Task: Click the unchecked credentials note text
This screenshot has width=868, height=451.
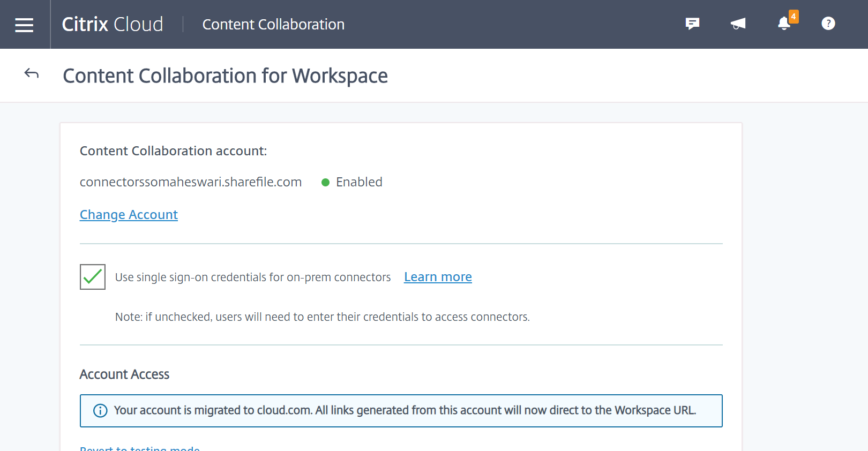Action: coord(323,317)
